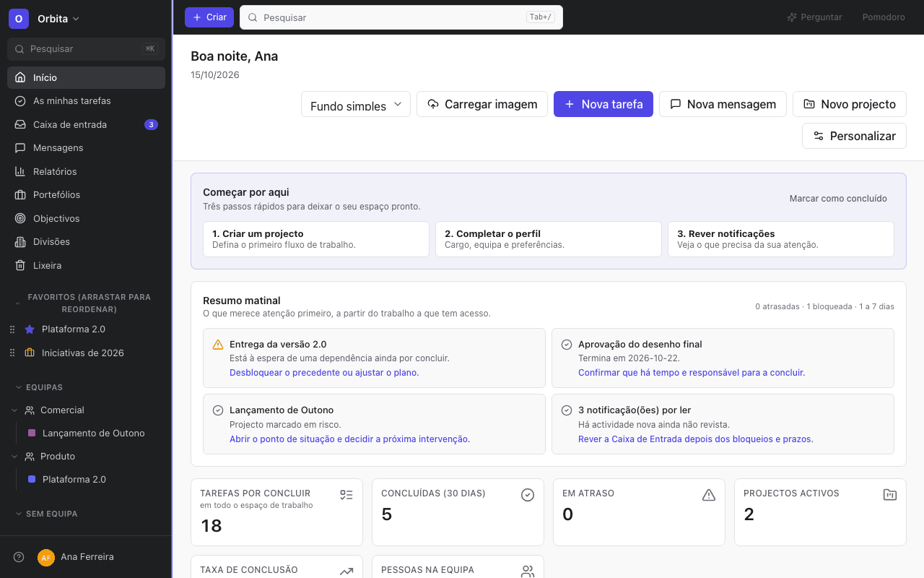This screenshot has height=578, width=924.
Task: Click Marcar como concluído
Action: click(x=838, y=199)
